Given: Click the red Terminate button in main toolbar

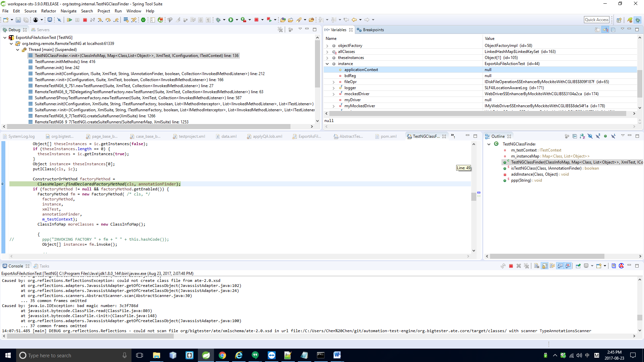Looking at the screenshot, I should tap(85, 20).
